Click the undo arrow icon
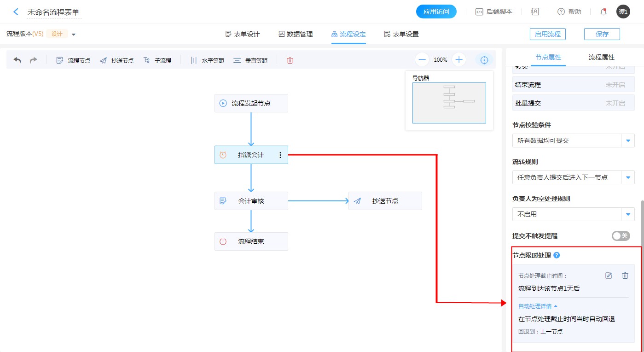The height and width of the screenshot is (352, 644). point(17,60)
